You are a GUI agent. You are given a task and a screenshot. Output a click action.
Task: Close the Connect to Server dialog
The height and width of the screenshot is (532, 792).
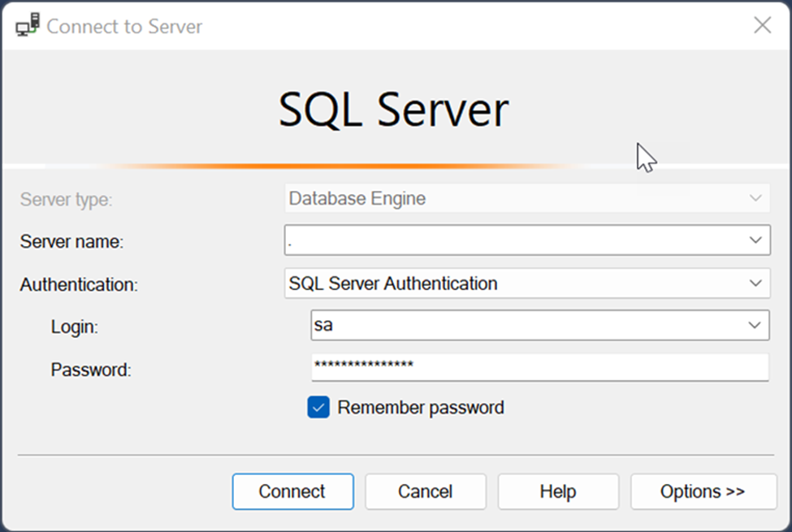(x=762, y=24)
